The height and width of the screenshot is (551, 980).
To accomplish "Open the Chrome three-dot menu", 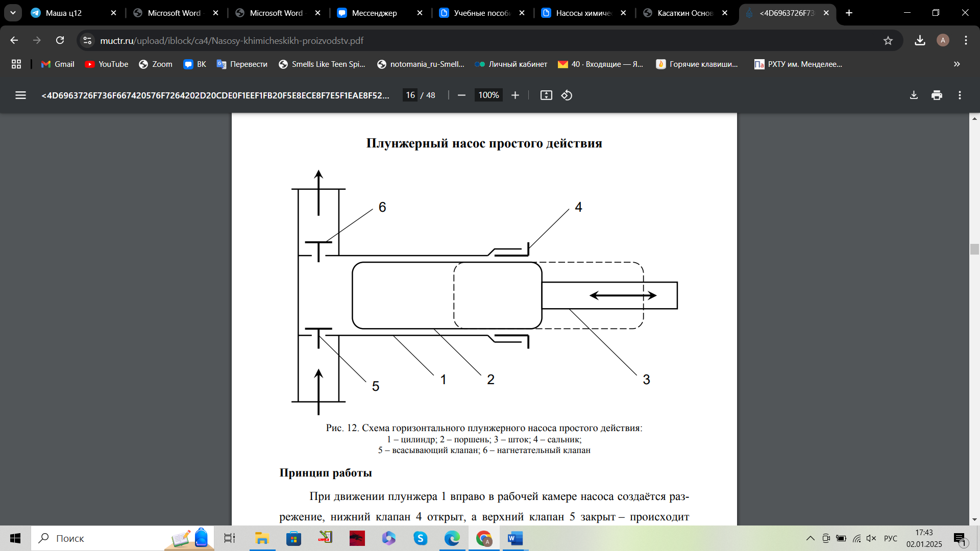I will coord(966,40).
